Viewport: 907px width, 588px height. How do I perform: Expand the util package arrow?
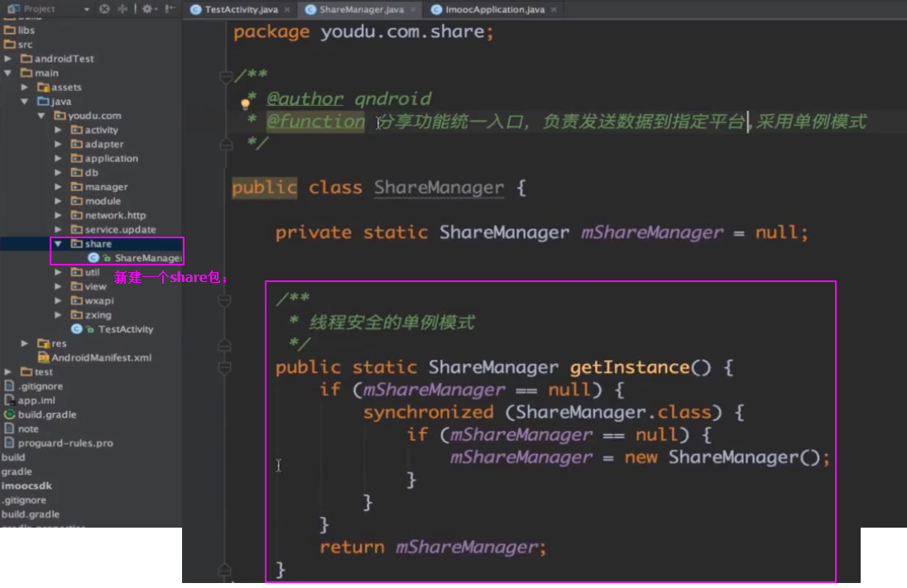point(58,272)
